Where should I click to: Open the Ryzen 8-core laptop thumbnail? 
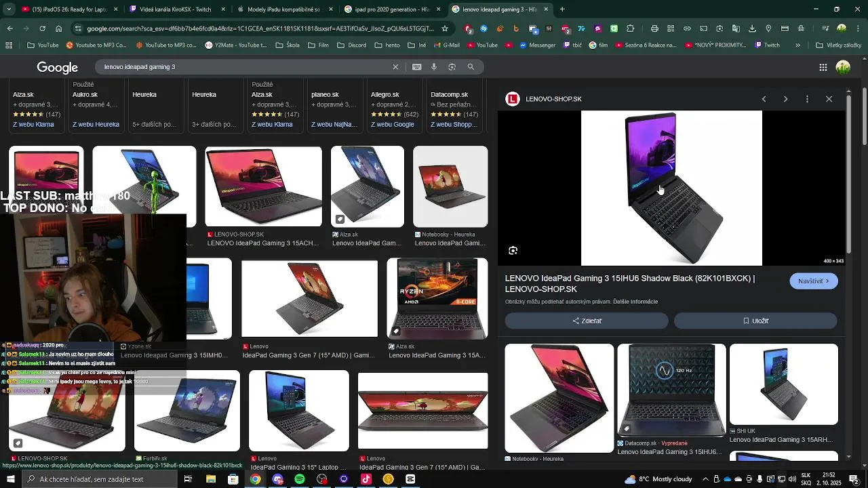tap(437, 298)
